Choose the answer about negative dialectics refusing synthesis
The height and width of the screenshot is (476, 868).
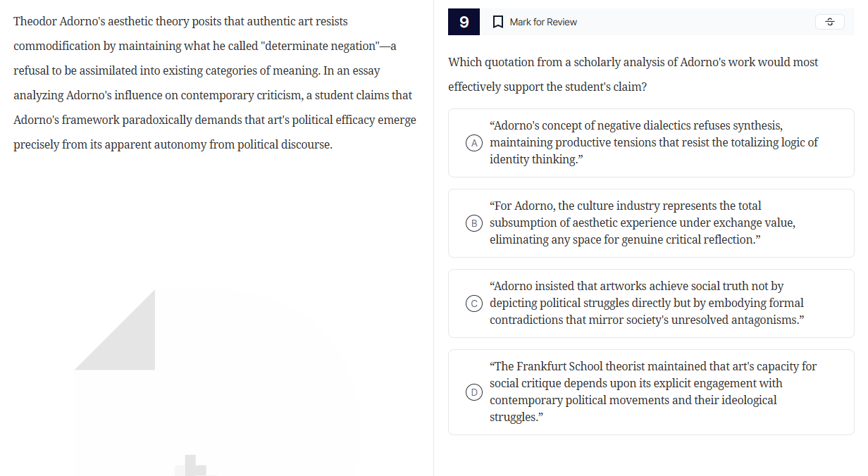click(653, 143)
